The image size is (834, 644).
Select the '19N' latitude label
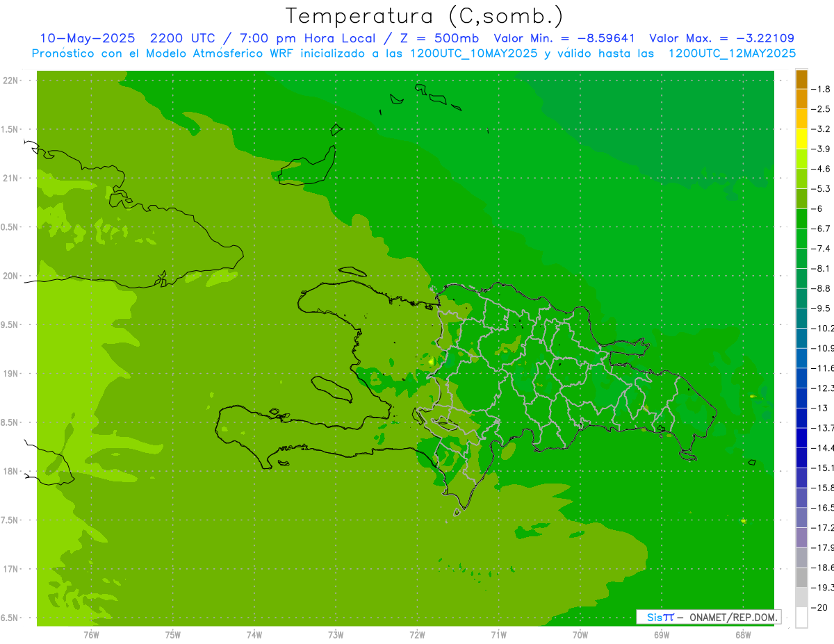10,374
